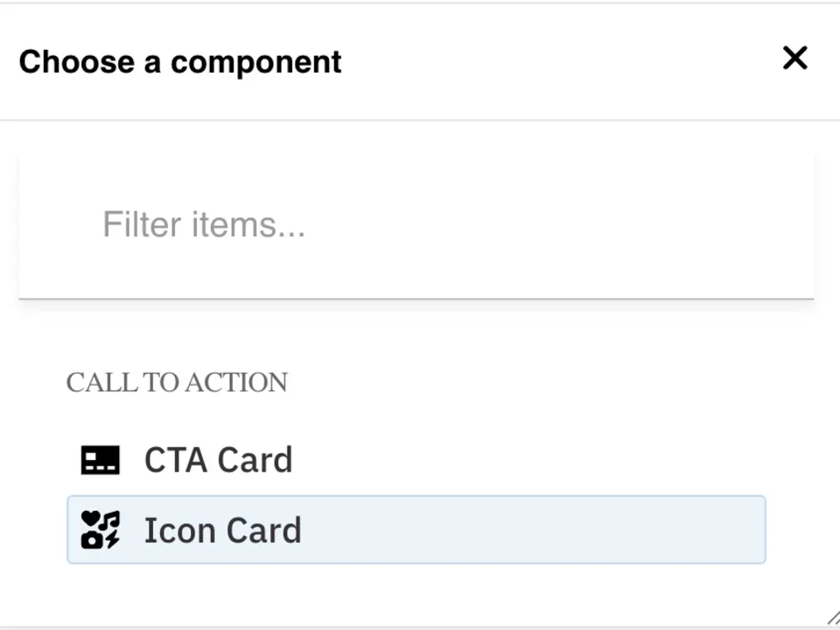840x630 pixels.
Task: Click the blue highlighted row in the list
Action: 416,529
